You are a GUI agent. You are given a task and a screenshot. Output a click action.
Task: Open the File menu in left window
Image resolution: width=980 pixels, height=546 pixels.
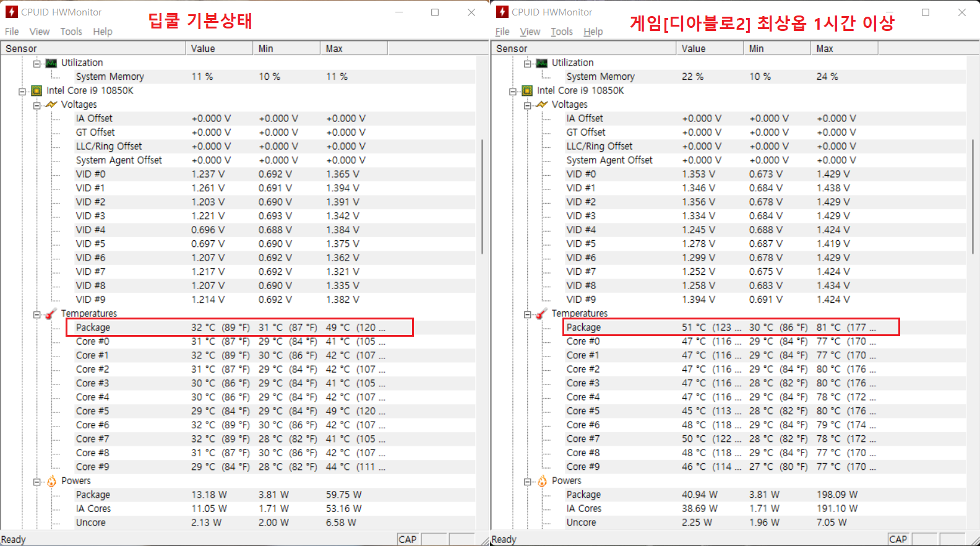12,32
